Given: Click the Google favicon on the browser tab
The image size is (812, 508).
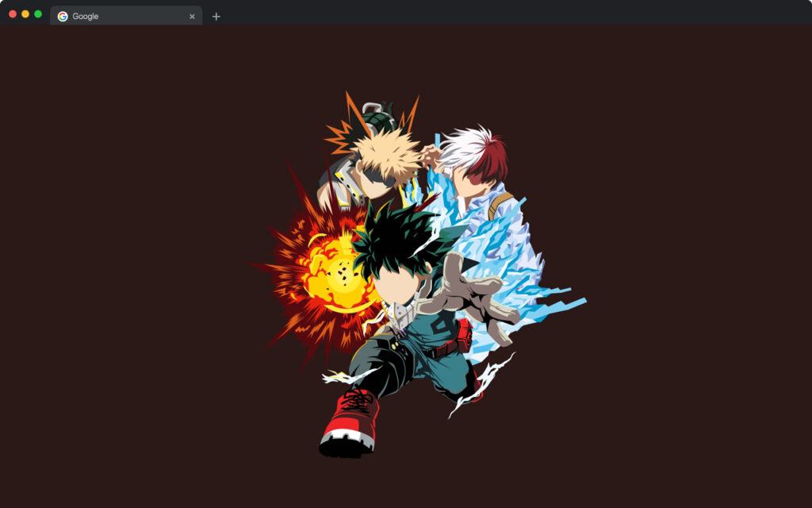Looking at the screenshot, I should pyautogui.click(x=64, y=16).
